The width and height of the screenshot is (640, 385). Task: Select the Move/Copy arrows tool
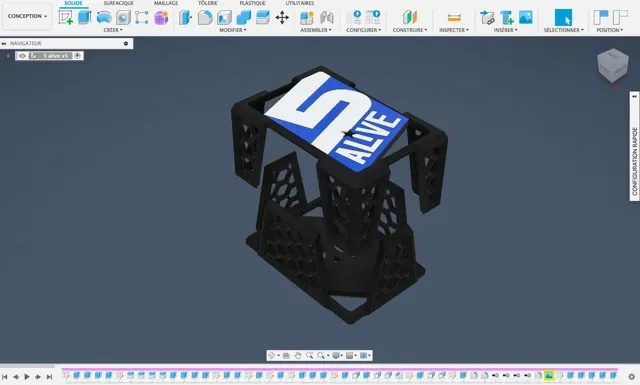click(282, 18)
